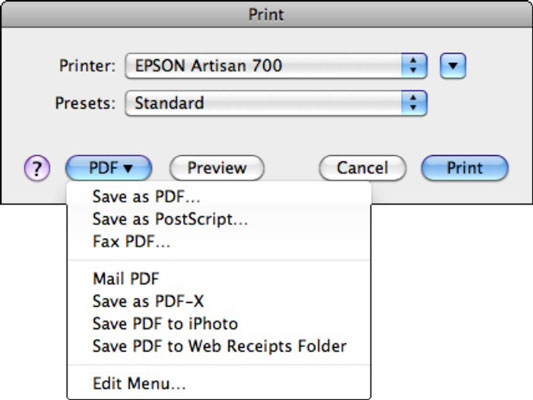Click the Print window title bar
The width and height of the screenshot is (533, 400).
(266, 14)
